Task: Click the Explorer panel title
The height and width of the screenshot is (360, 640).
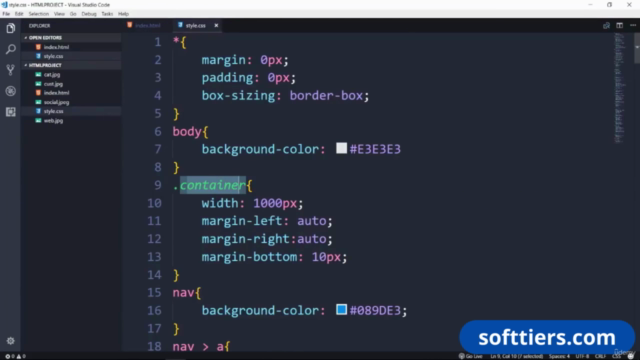Action: click(x=40, y=26)
